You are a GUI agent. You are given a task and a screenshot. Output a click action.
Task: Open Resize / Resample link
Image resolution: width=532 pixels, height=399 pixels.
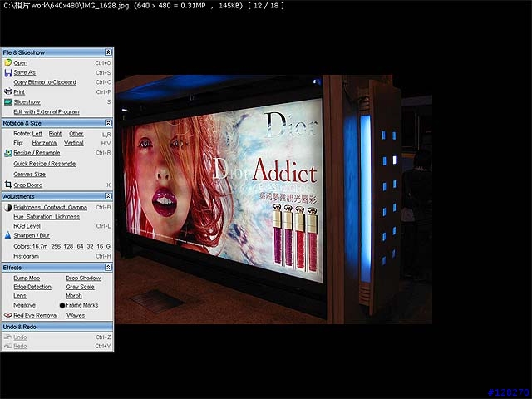tap(37, 153)
